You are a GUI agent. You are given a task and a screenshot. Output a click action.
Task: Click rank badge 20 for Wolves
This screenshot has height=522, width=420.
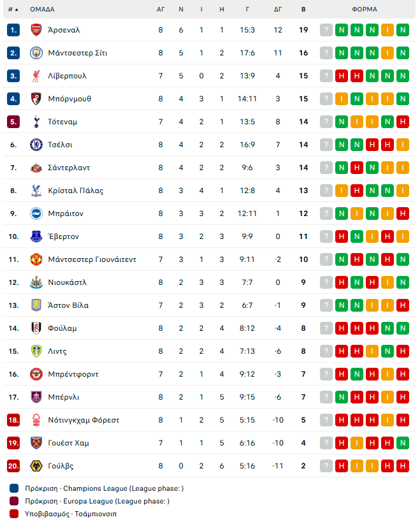point(14,466)
